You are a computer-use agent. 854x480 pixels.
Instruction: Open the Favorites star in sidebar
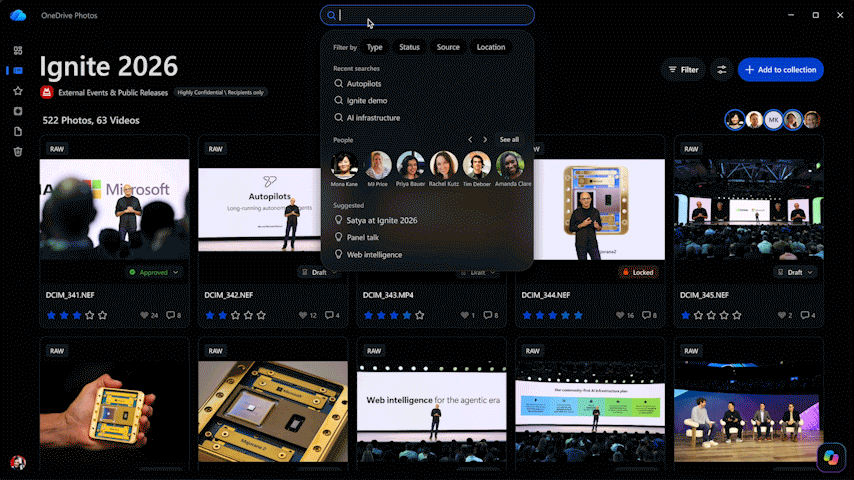(x=18, y=91)
